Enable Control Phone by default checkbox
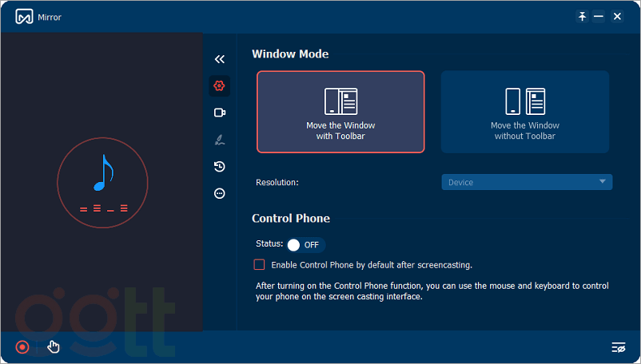Image resolution: width=641 pixels, height=364 pixels. click(259, 264)
